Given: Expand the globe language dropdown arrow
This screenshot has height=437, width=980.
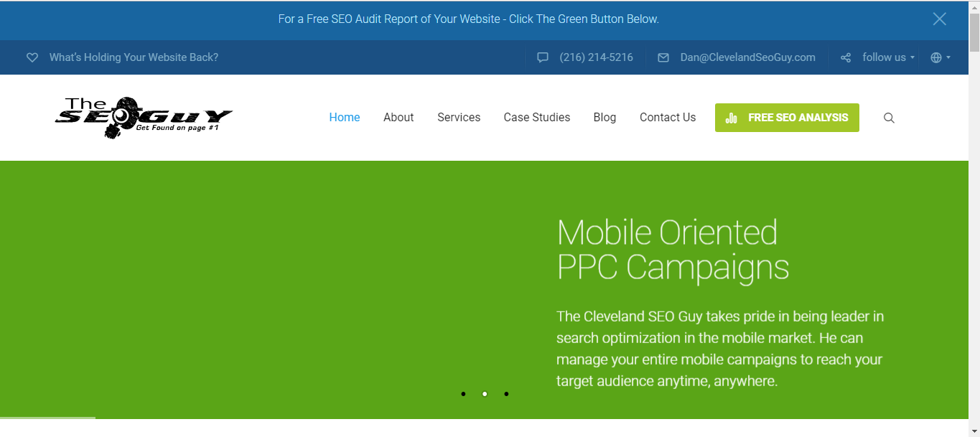Looking at the screenshot, I should pyautogui.click(x=948, y=57).
